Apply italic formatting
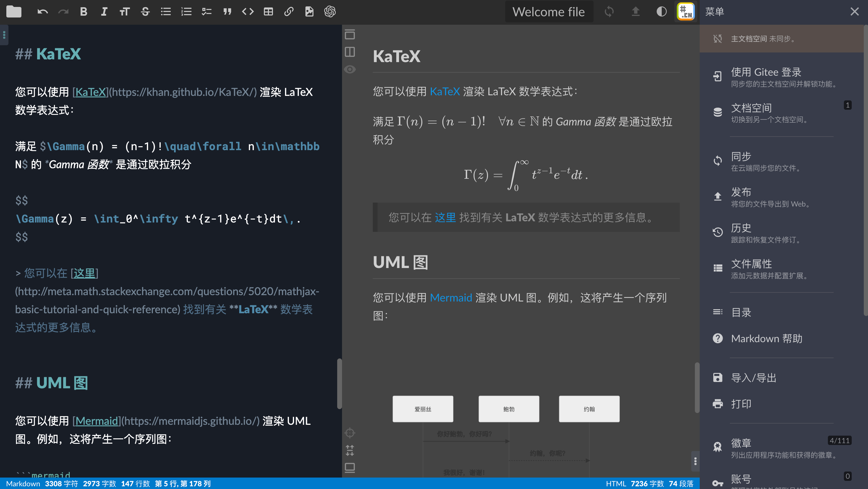Screen dimensions: 868x489 click(x=104, y=12)
